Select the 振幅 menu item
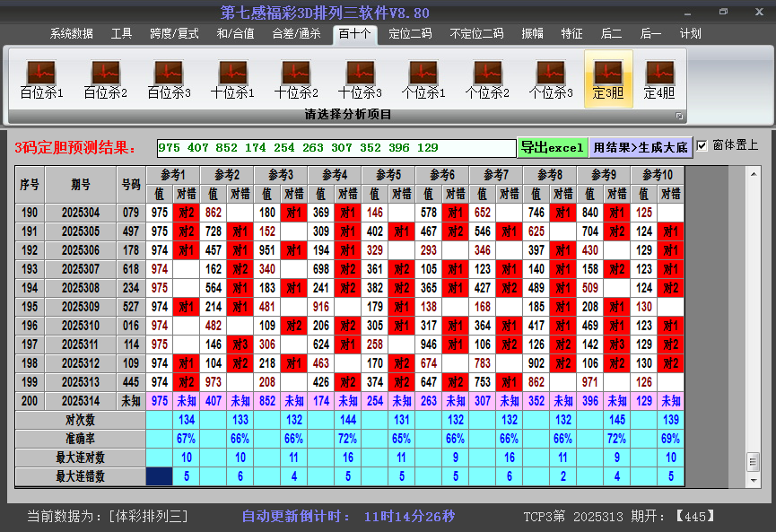This screenshot has height=532, width=776. (532, 34)
